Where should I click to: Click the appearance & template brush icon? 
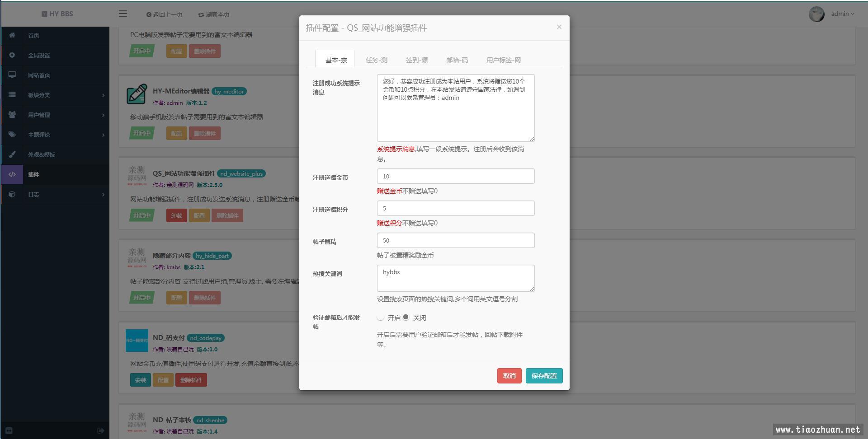[x=12, y=154]
